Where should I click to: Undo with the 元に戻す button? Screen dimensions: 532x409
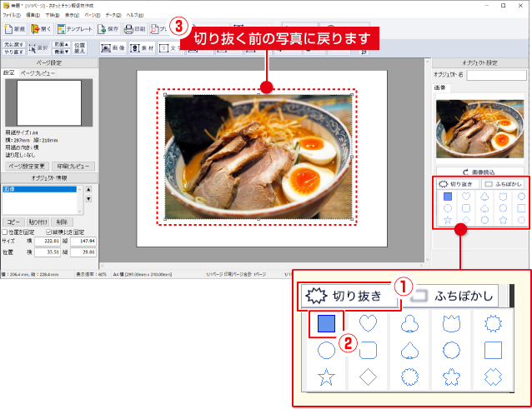[13, 45]
